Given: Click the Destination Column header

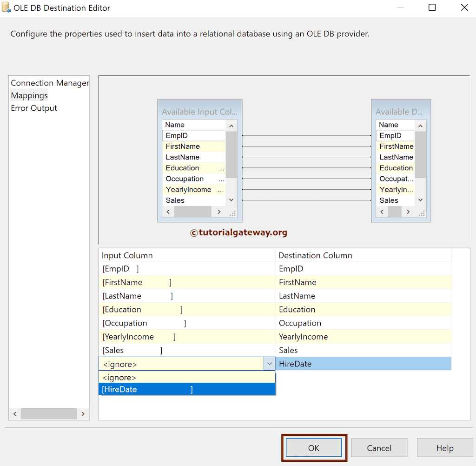Looking at the screenshot, I should pos(314,255).
